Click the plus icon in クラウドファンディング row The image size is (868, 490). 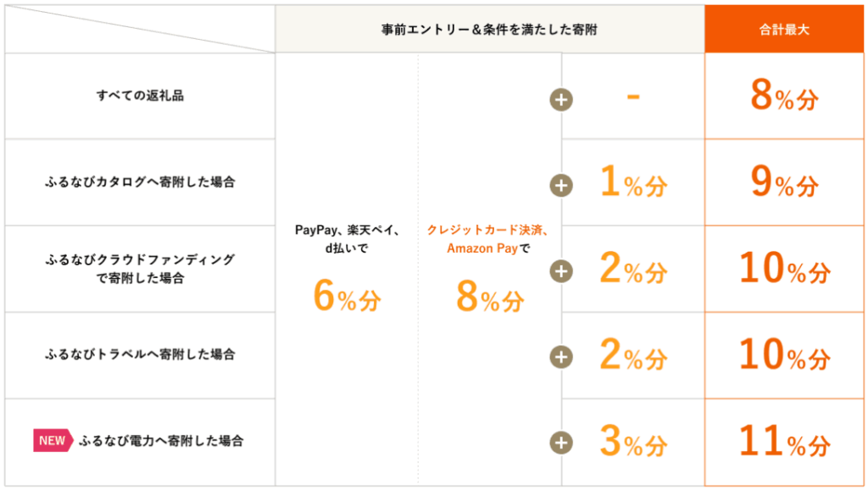561,271
